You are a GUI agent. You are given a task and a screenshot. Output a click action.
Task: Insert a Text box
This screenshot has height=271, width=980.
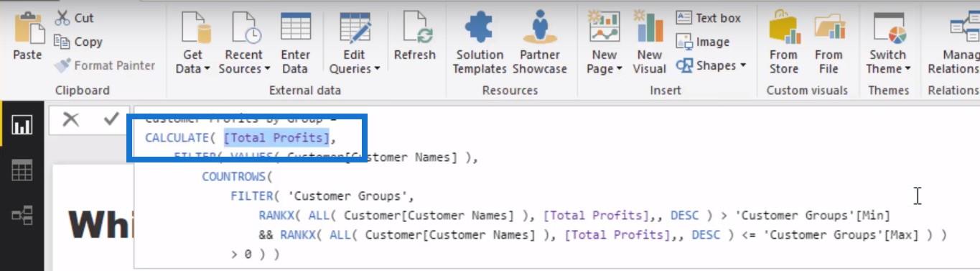tap(709, 18)
